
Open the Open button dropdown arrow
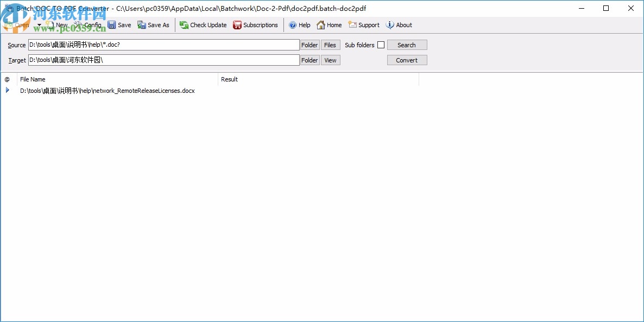39,25
